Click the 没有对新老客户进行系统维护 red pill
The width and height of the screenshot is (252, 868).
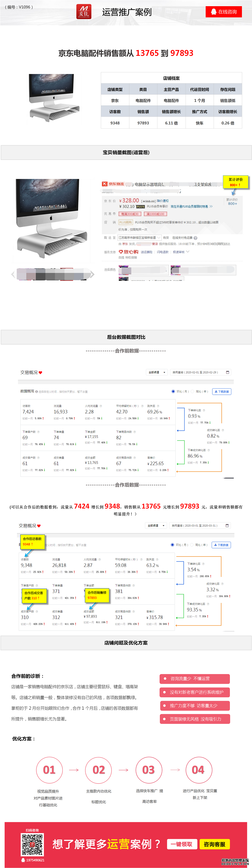[x=195, y=692]
